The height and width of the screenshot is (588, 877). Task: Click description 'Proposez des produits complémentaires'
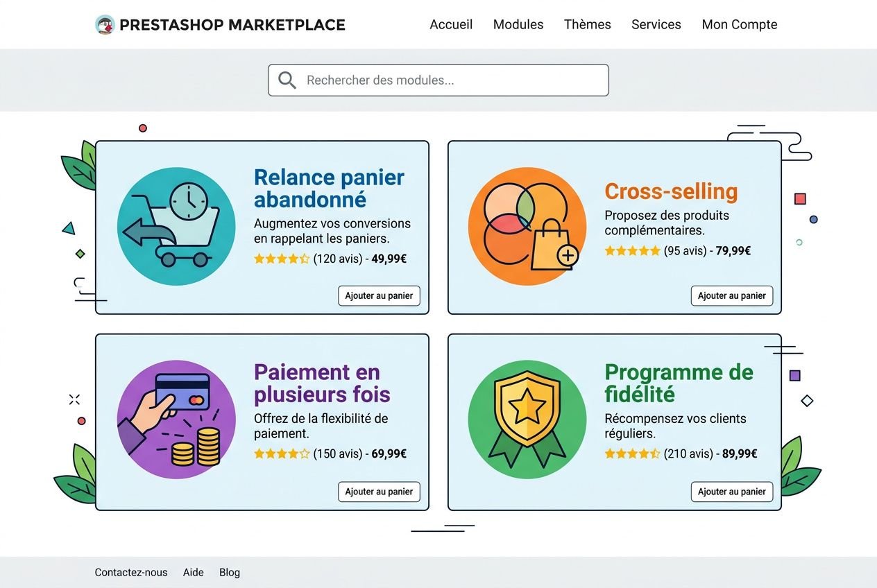tap(667, 223)
